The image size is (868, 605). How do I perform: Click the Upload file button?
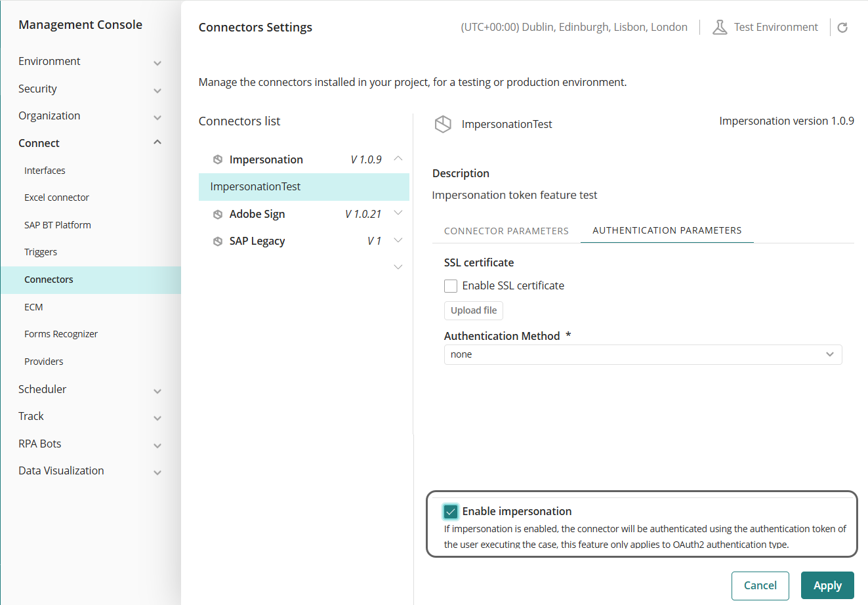[473, 310]
